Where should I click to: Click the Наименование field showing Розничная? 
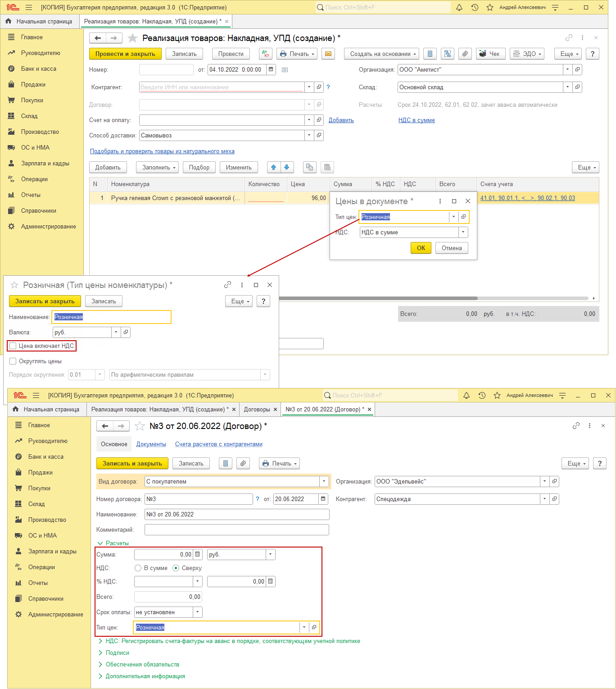point(111,317)
